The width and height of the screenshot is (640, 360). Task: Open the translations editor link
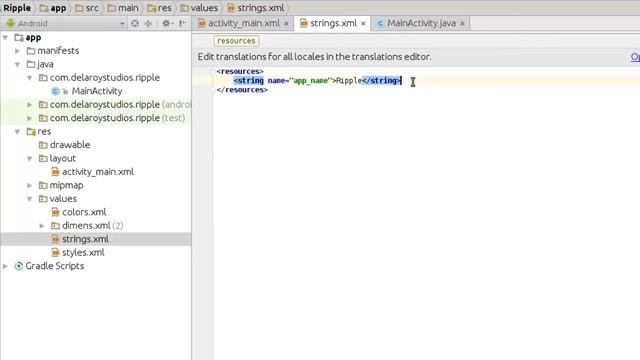635,57
